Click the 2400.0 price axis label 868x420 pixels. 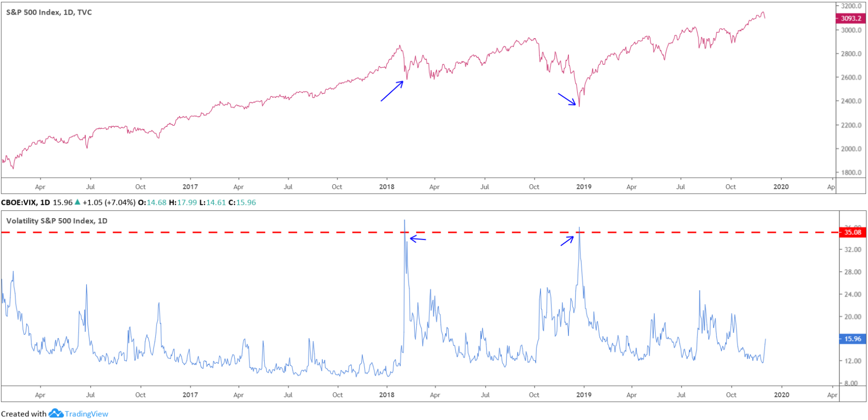[851, 101]
